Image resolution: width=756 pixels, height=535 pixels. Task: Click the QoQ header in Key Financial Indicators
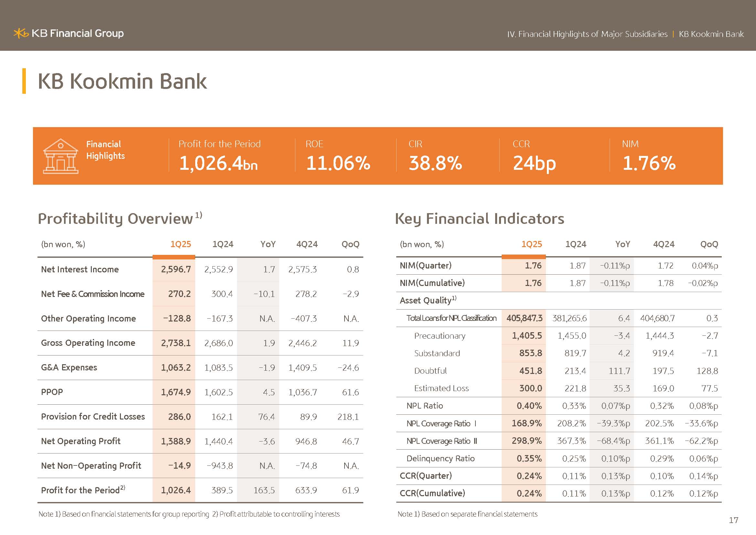(709, 244)
